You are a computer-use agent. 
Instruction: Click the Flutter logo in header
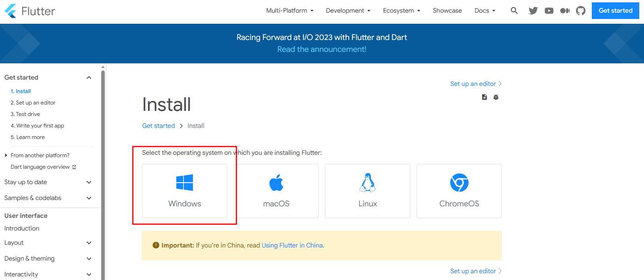(30, 11)
